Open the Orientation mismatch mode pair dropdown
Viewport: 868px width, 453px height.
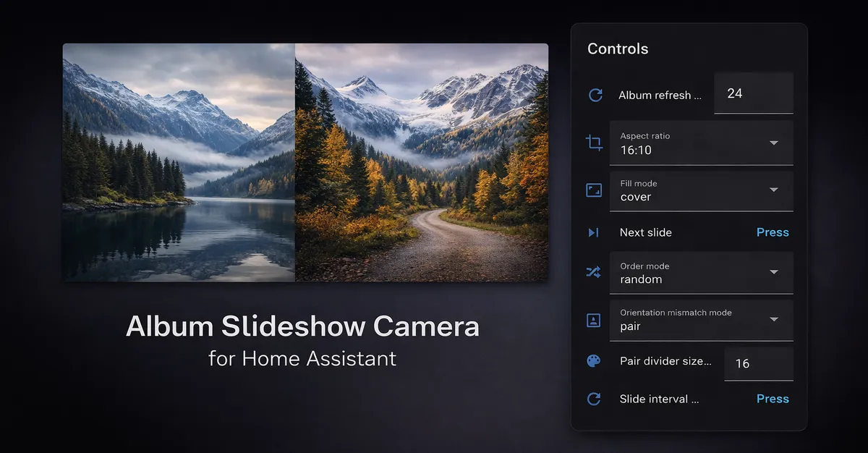coord(702,321)
